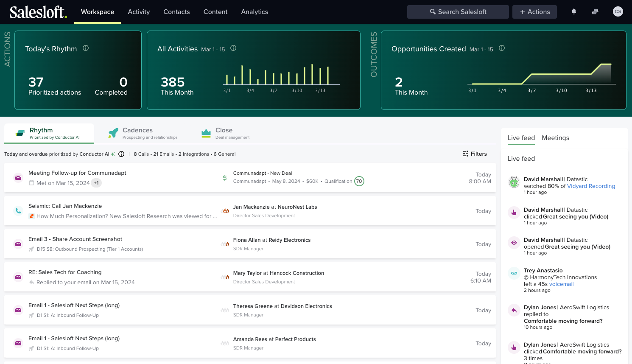Click the eye opened icon in live feed
This screenshot has width=632, height=364.
(514, 243)
